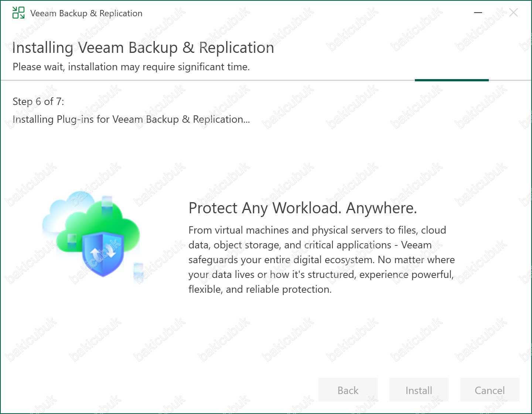Click the small server block below the shield
Image resolution: width=532 pixels, height=414 pixels.
coord(138,272)
